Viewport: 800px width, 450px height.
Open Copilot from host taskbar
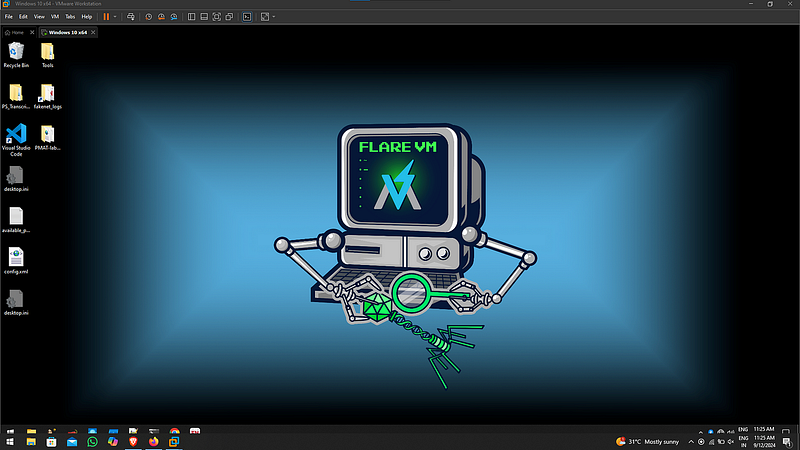pos(113,442)
